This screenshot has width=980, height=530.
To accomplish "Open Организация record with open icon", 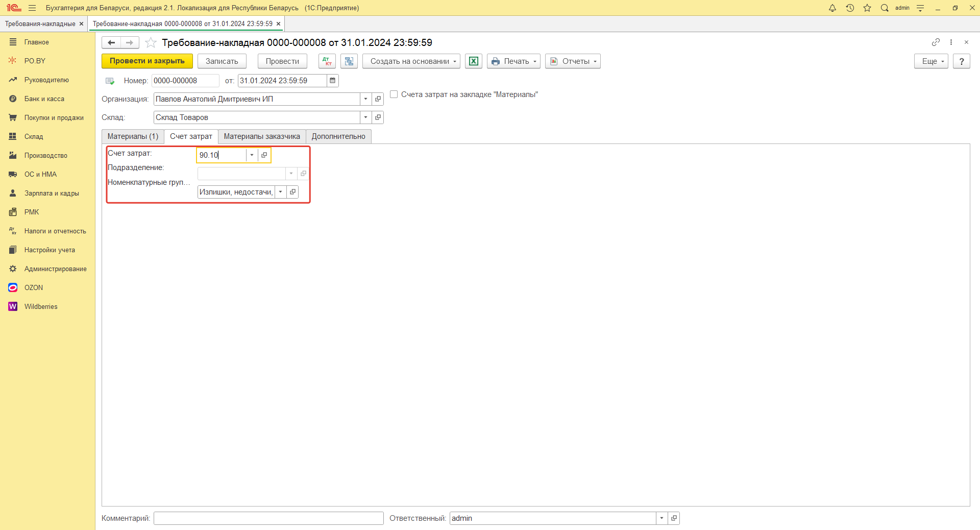I will pos(378,99).
